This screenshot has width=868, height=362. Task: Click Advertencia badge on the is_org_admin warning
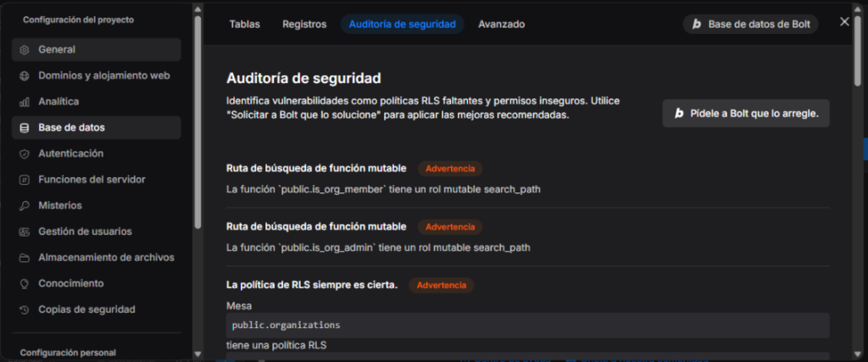tap(450, 227)
